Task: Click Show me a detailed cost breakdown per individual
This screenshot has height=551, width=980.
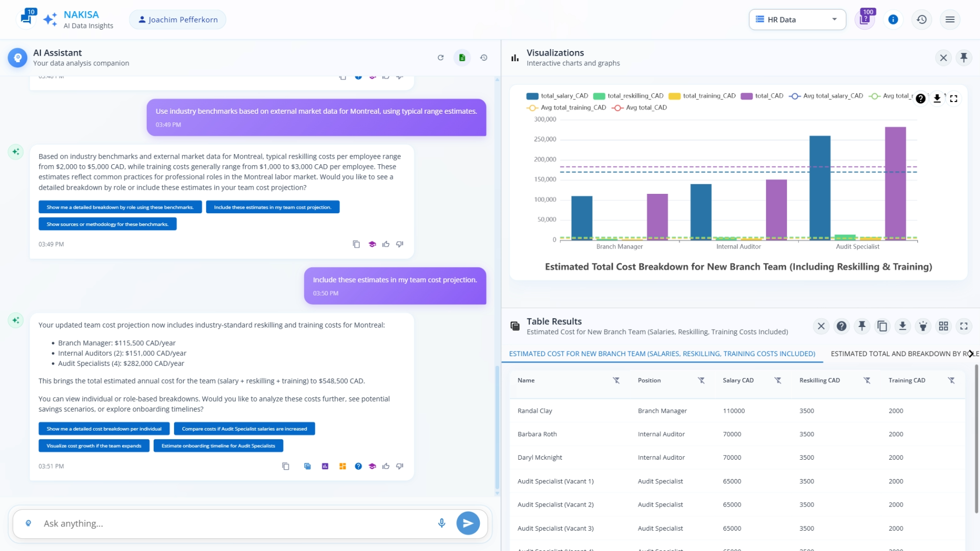Action: (x=104, y=429)
